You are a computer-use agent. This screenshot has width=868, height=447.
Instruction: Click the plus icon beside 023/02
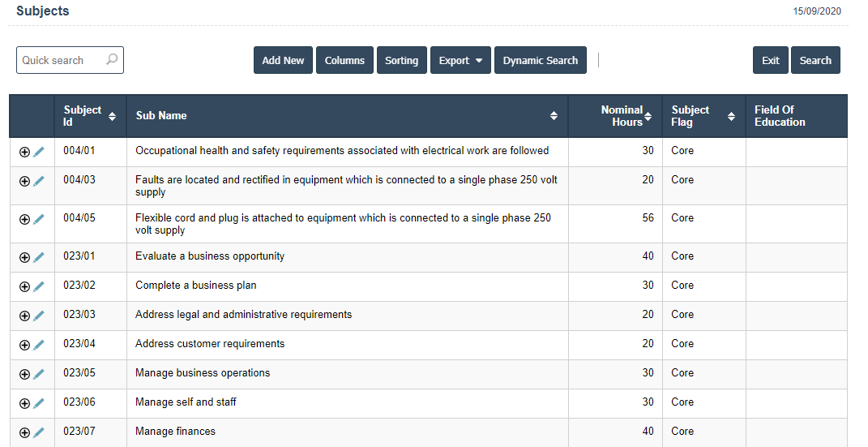pos(24,286)
